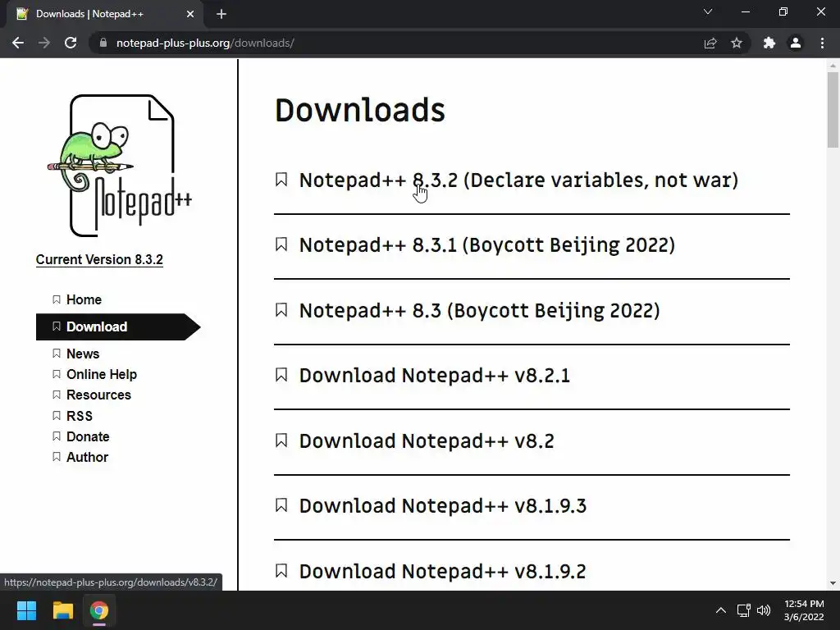Open Download Notepad++ v8.1.9.3 link

click(442, 505)
